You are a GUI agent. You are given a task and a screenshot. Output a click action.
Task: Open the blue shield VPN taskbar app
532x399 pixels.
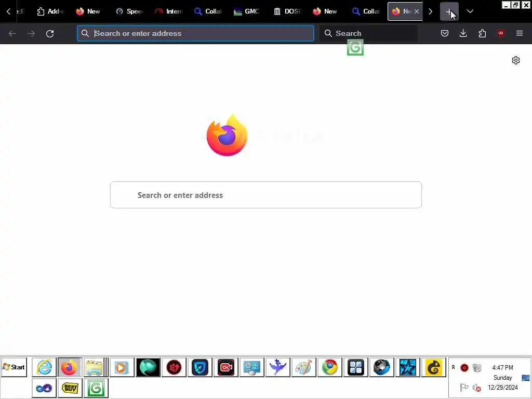point(200,367)
